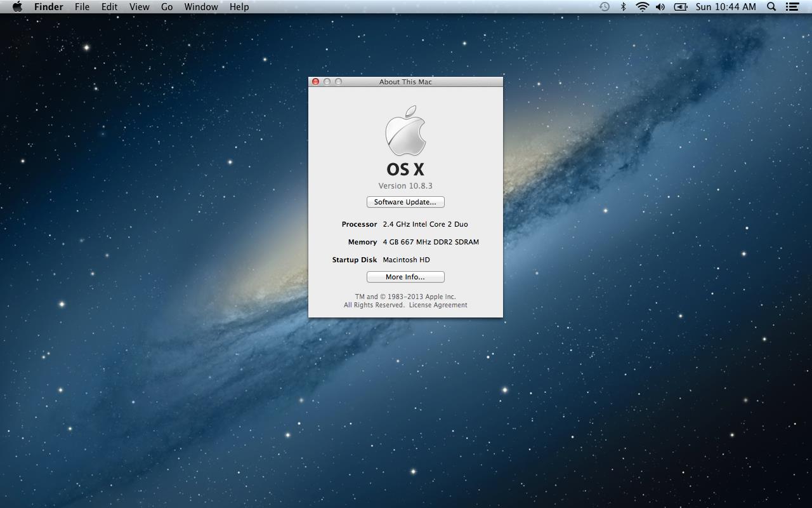This screenshot has width=812, height=508.
Task: Click the battery status icon
Action: tap(681, 7)
